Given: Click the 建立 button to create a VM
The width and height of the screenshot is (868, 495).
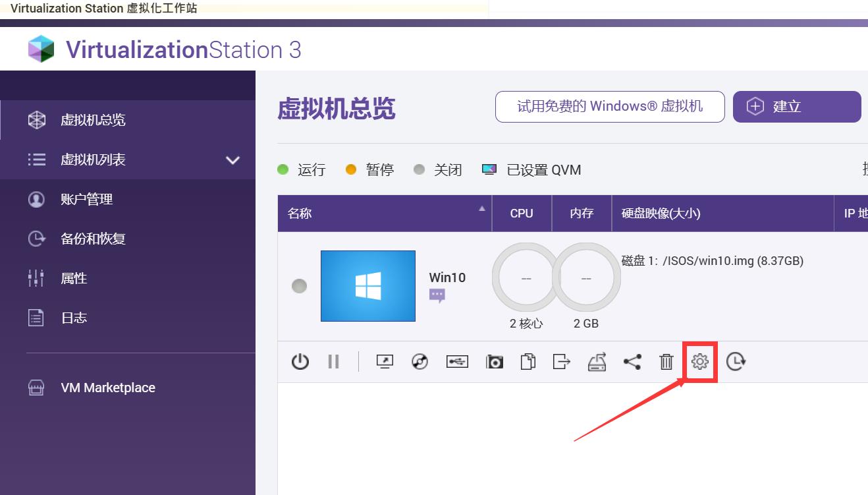Looking at the screenshot, I should [797, 106].
